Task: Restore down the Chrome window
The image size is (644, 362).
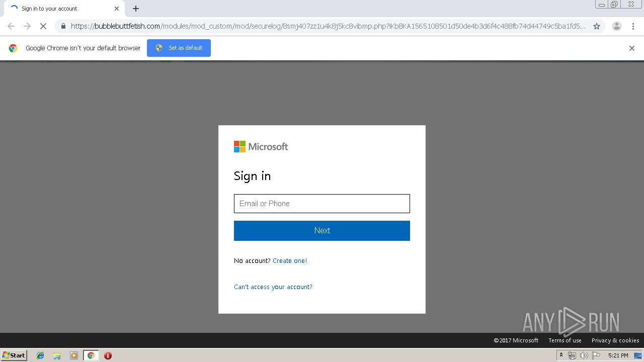Action: (614, 5)
